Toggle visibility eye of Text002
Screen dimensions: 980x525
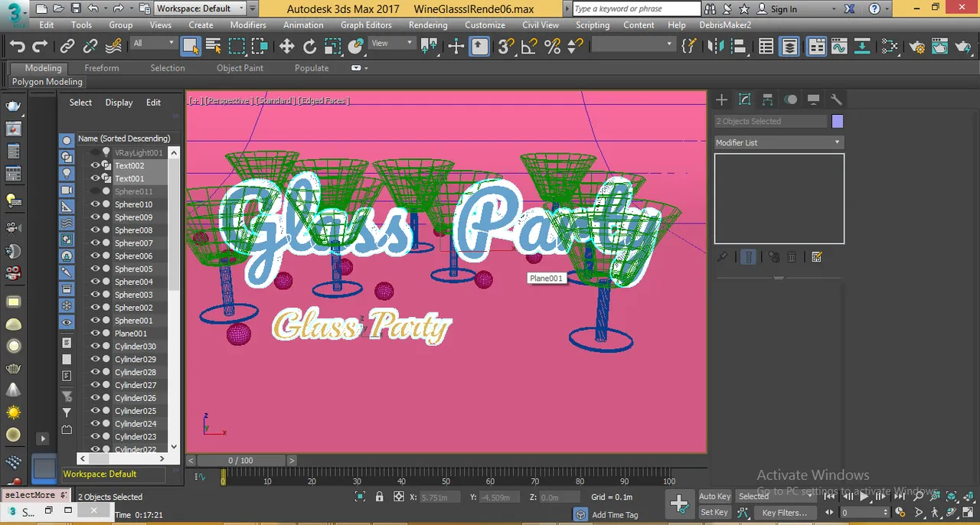(96, 165)
